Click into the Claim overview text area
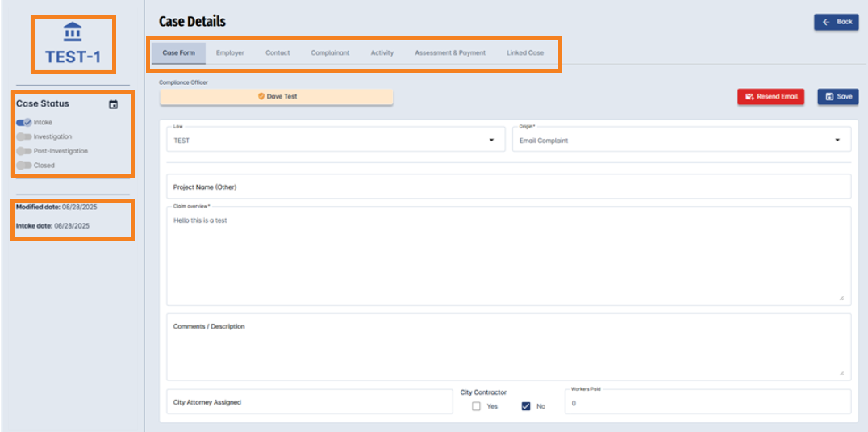The height and width of the screenshot is (432, 868). (508, 256)
